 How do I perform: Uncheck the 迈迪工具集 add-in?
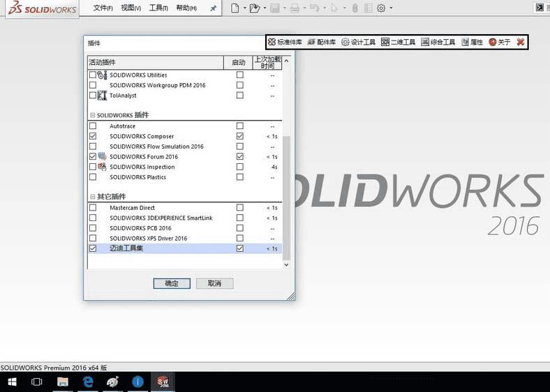[x=93, y=248]
